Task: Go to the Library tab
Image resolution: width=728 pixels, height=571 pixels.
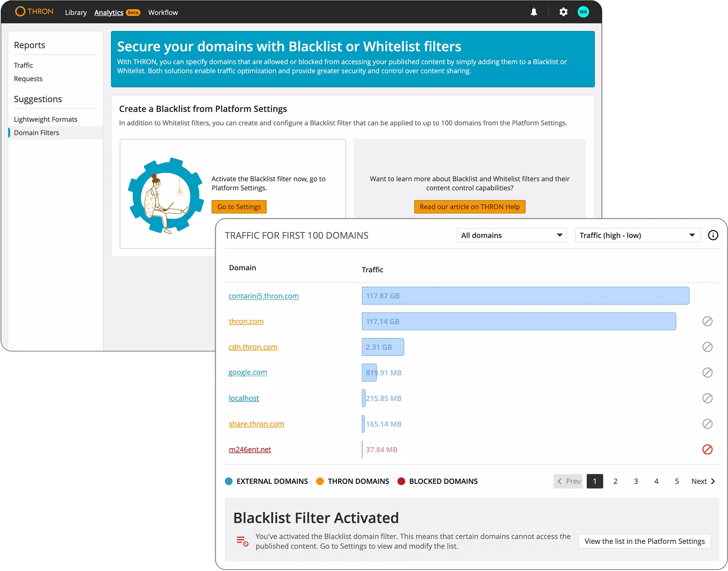Action: (76, 12)
